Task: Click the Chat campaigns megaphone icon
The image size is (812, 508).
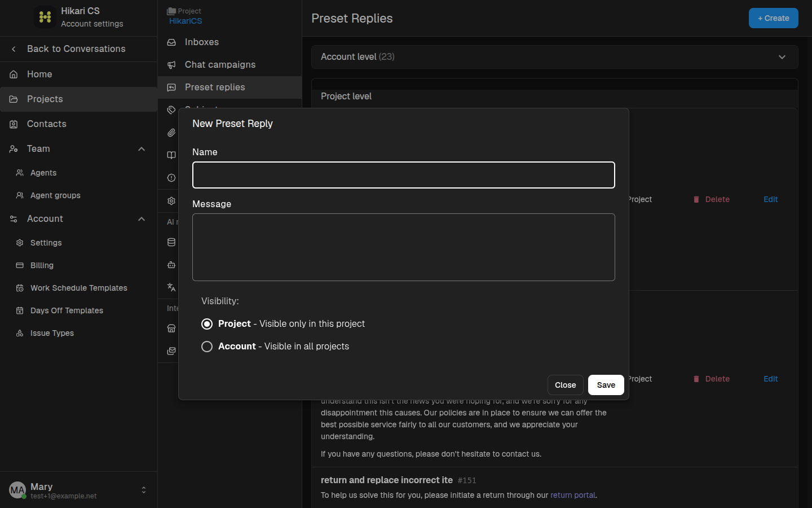Action: click(x=171, y=65)
